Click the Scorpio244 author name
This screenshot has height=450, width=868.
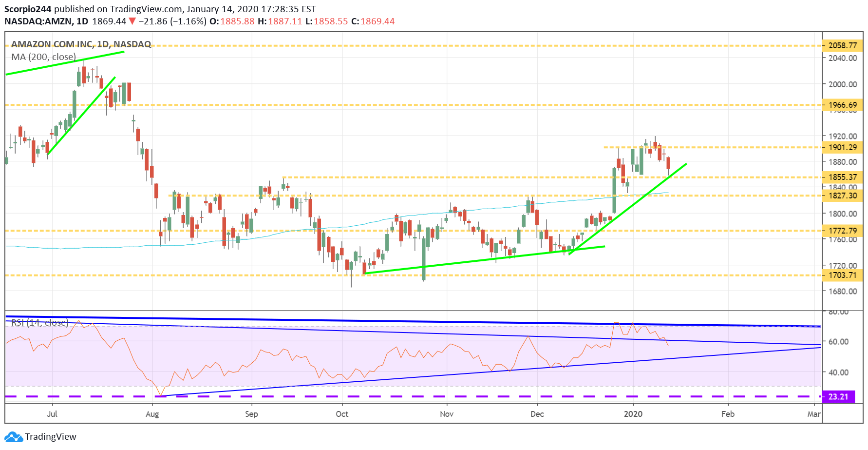28,9
